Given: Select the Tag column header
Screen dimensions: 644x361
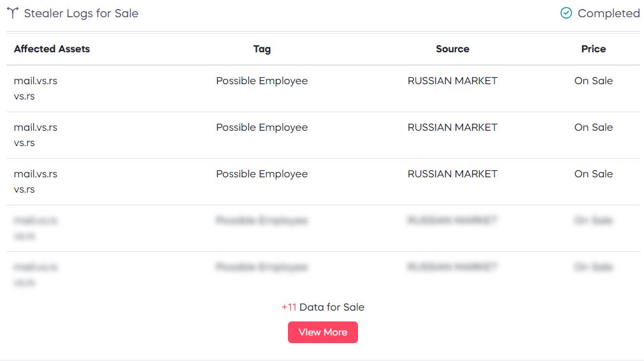Looking at the screenshot, I should (x=262, y=49).
